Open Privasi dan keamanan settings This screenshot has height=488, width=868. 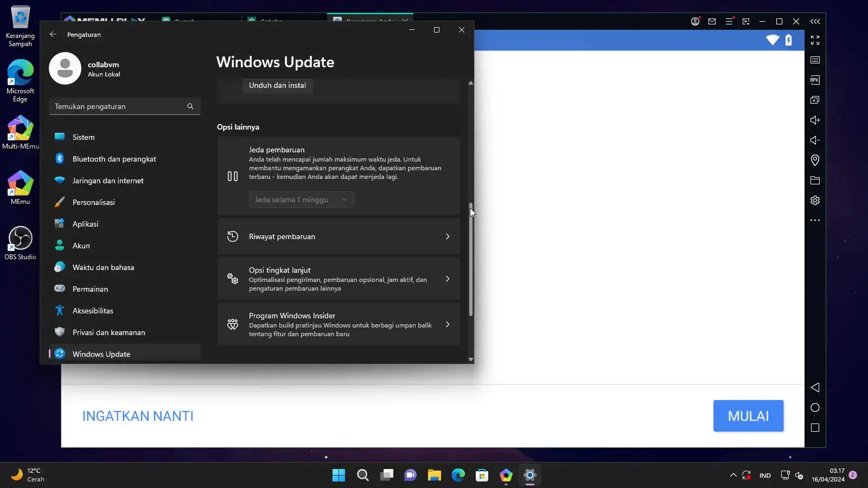[125, 332]
